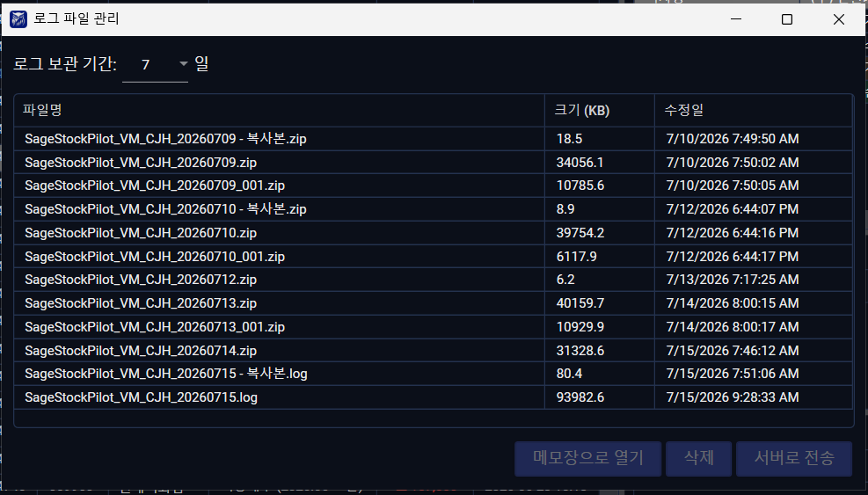Click the date 7/14/2026 8:00:17 AM
The image size is (868, 495).
click(x=733, y=327)
